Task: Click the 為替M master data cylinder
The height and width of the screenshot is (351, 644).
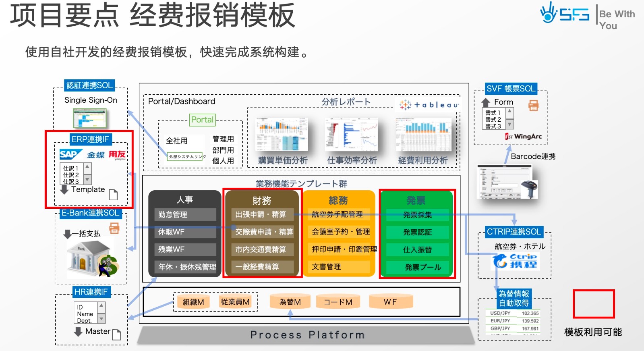Action: (x=290, y=302)
